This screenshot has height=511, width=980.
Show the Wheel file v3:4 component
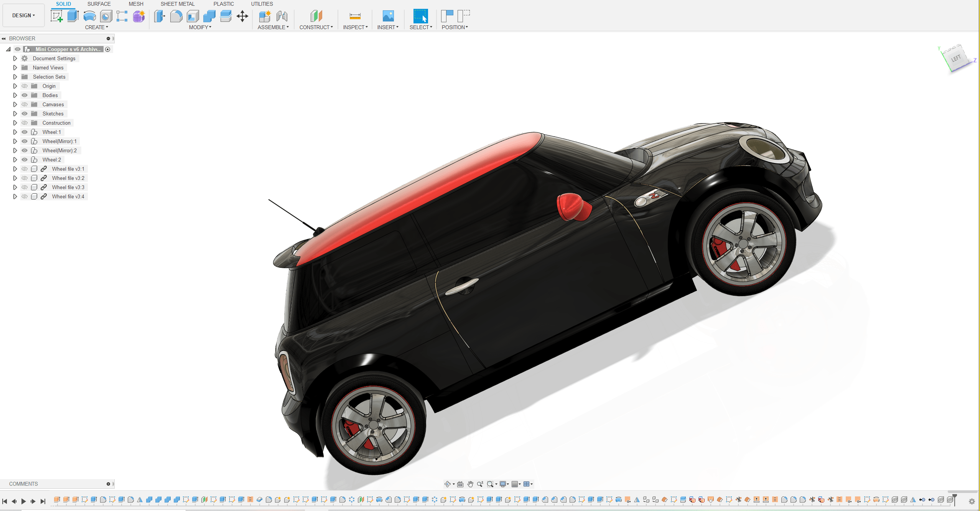(25, 196)
